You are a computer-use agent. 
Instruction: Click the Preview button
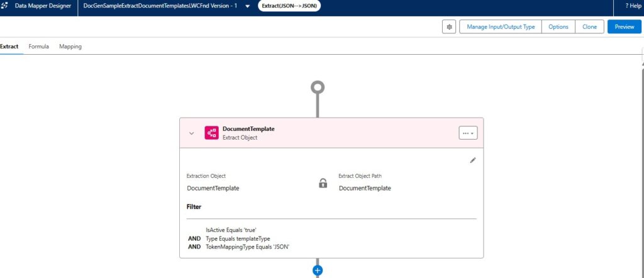click(624, 27)
